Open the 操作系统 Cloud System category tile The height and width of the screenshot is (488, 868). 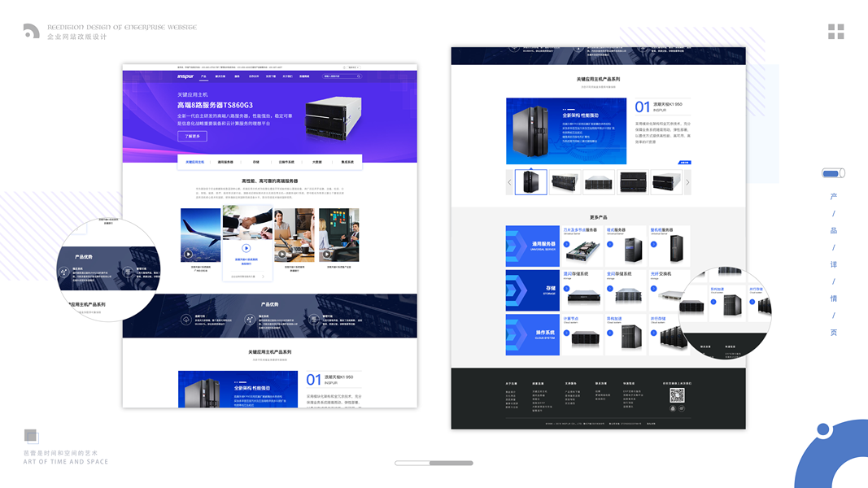coord(533,334)
